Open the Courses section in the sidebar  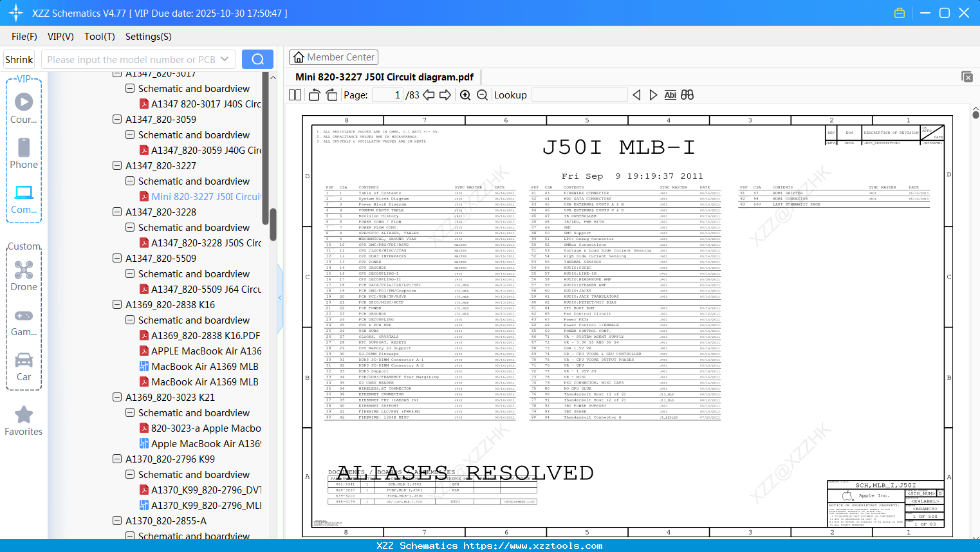[24, 109]
